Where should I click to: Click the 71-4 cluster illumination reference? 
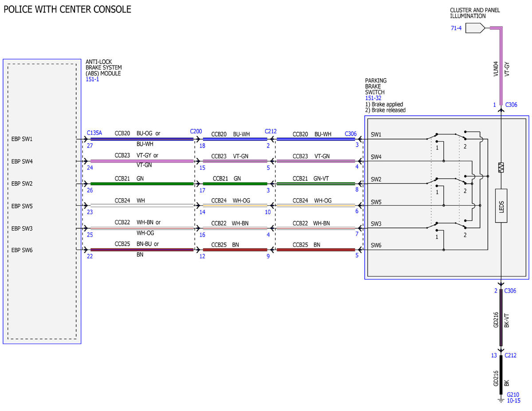click(456, 28)
